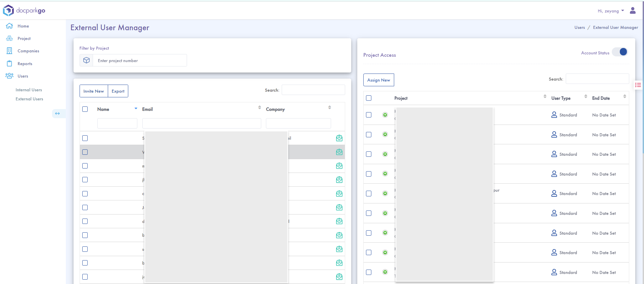Open the user profile avatar icon
This screenshot has height=284, width=644.
(633, 10)
